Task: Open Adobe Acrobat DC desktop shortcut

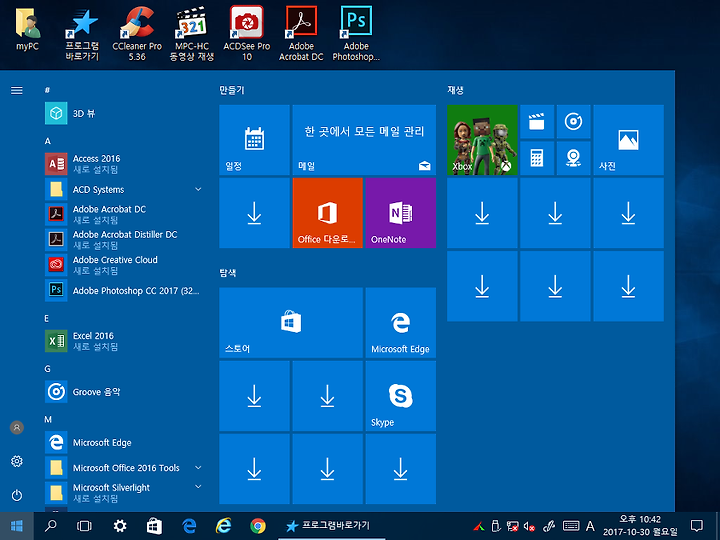Action: 301,33
